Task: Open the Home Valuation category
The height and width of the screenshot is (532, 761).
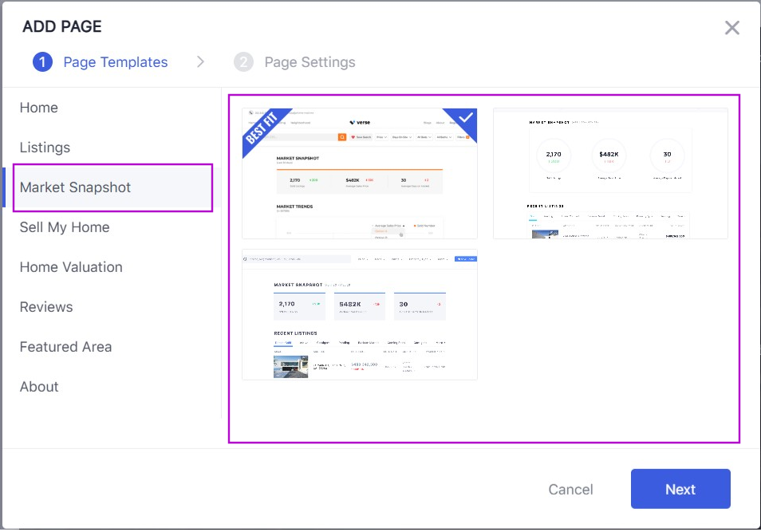Action: (x=71, y=267)
